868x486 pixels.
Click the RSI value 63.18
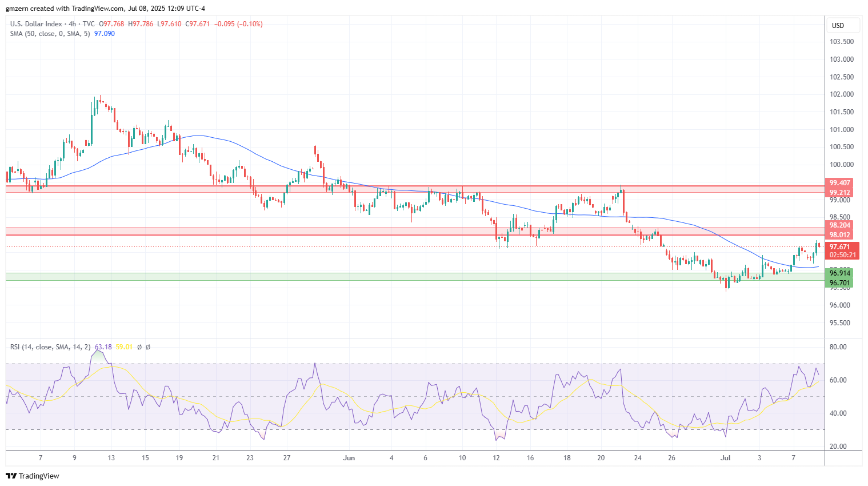tap(103, 347)
